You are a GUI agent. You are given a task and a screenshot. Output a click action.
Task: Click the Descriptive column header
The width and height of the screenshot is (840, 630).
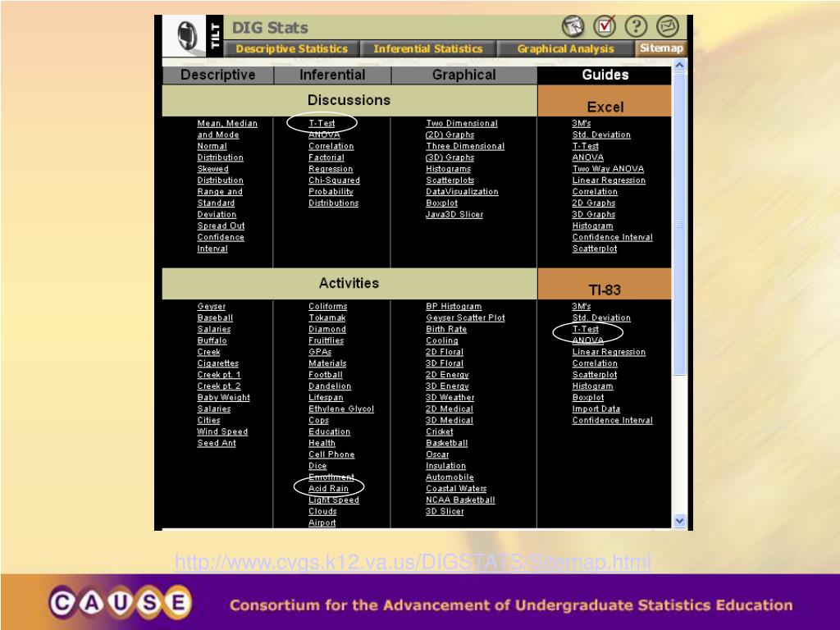pos(217,75)
